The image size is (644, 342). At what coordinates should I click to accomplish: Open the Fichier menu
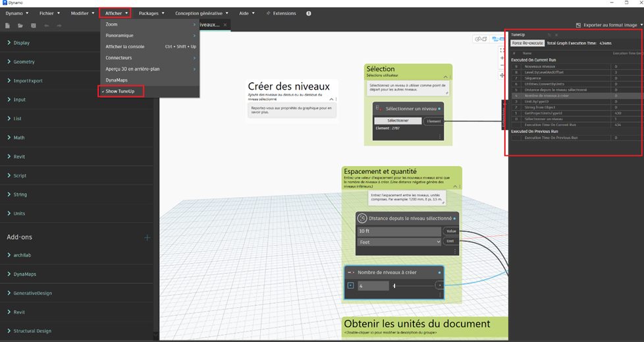pyautogui.click(x=49, y=13)
